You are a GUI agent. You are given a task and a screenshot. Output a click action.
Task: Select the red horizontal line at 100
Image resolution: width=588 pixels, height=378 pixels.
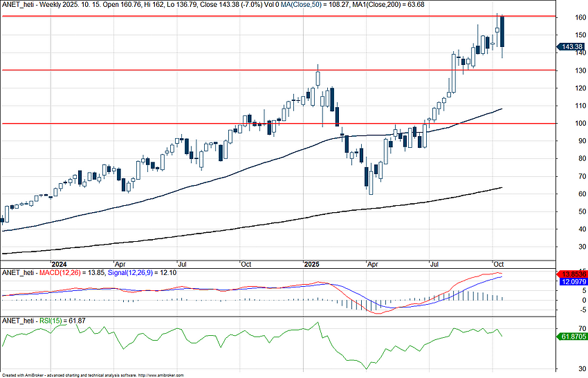point(173,124)
